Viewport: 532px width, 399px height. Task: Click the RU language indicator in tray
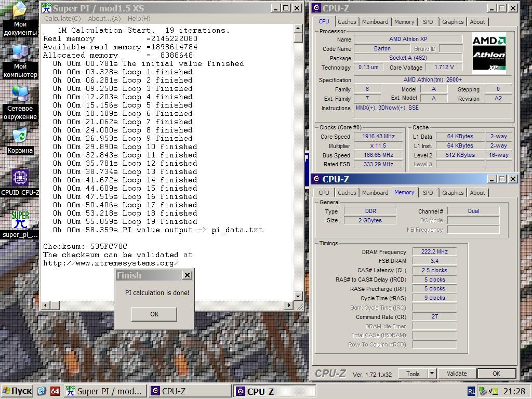[x=472, y=391]
